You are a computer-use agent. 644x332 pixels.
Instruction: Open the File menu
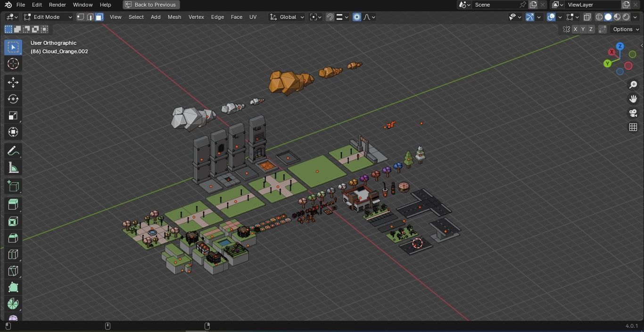pyautogui.click(x=21, y=5)
